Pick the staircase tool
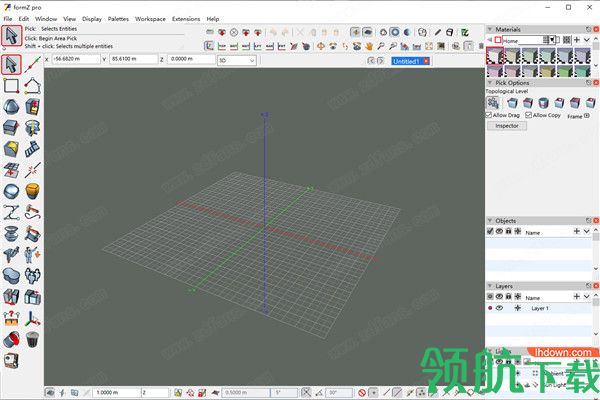 coord(33,149)
